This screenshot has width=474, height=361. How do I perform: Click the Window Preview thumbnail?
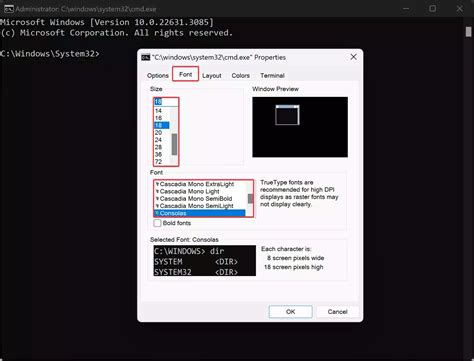point(300,127)
